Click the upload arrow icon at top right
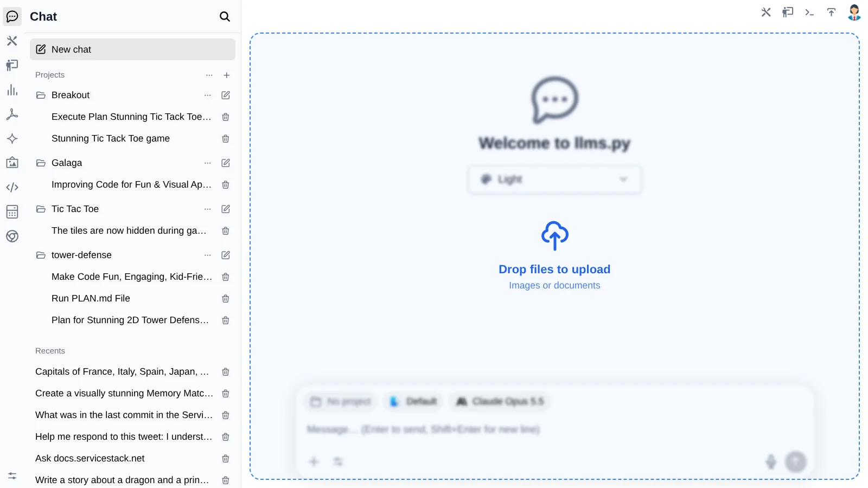Image resolution: width=868 pixels, height=488 pixels. click(x=831, y=12)
